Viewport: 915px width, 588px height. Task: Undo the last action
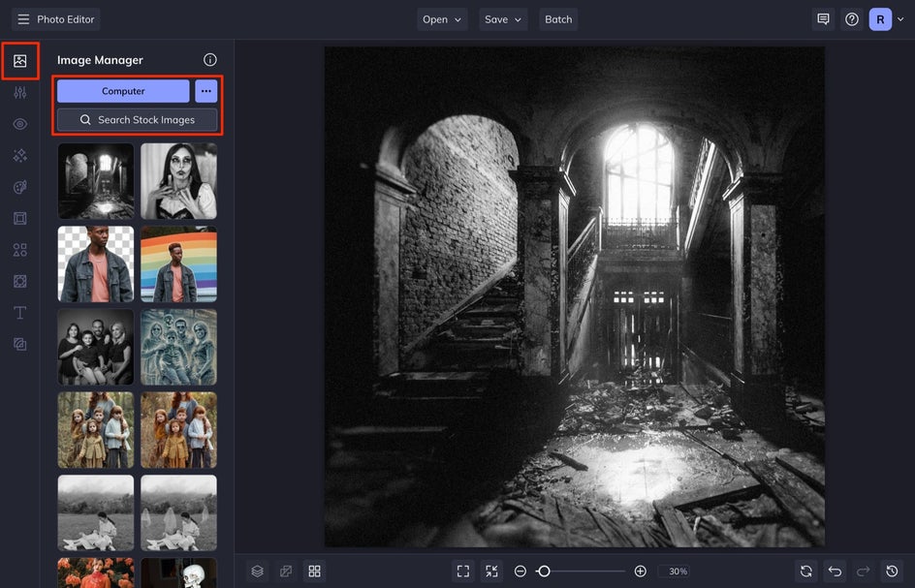[835, 572]
